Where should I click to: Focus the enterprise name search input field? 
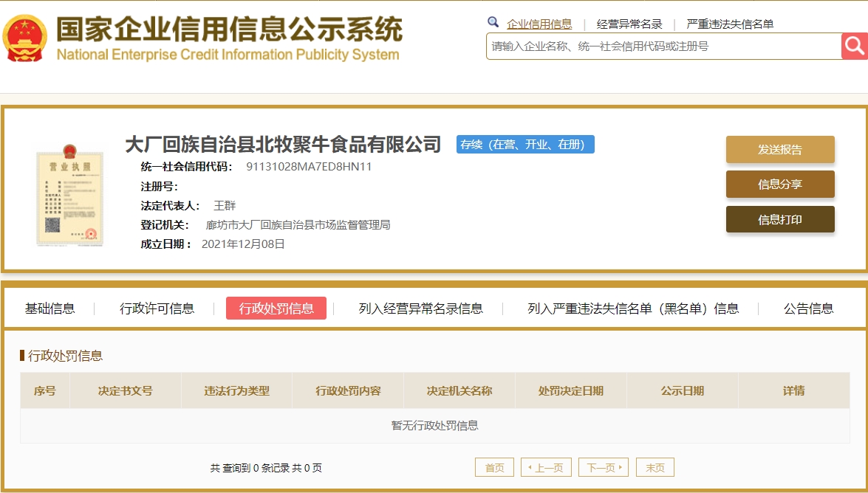pyautogui.click(x=663, y=46)
